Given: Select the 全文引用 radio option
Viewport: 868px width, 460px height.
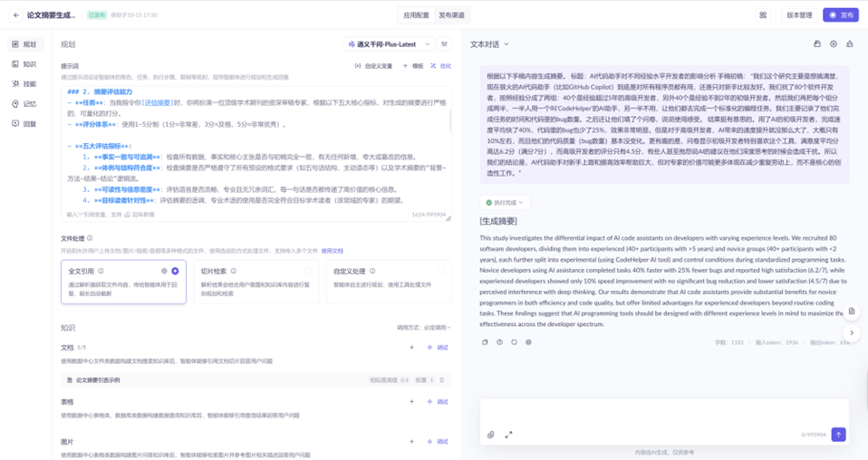Looking at the screenshot, I should 175,272.
